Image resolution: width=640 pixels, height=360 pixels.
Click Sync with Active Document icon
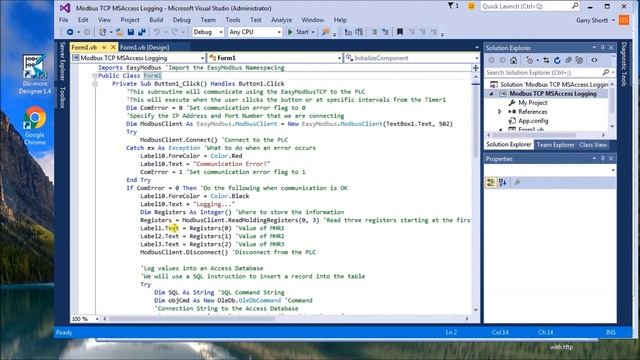(546, 60)
